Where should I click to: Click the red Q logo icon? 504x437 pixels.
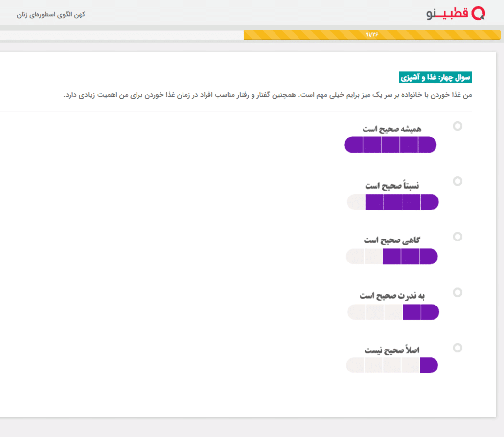pyautogui.click(x=478, y=14)
